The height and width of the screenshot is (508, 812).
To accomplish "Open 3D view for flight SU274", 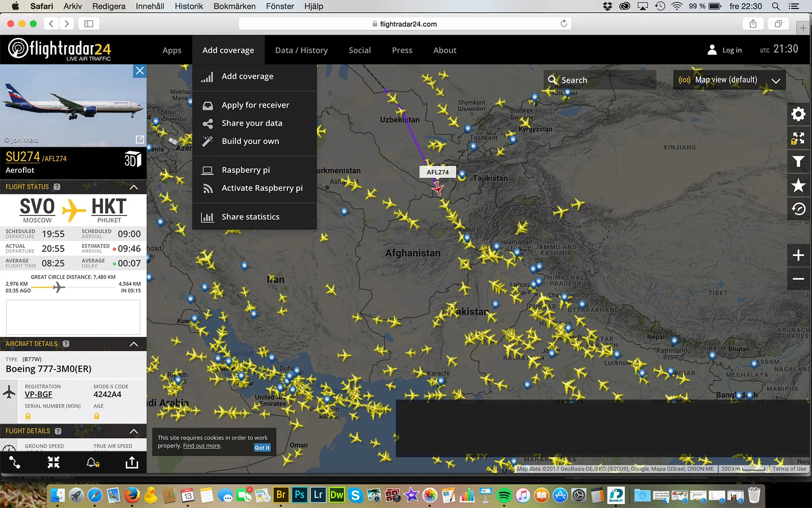I will click(133, 159).
